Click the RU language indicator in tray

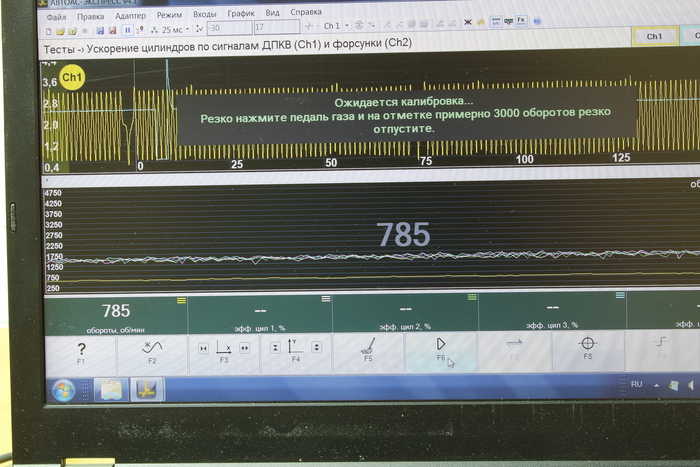coord(636,384)
